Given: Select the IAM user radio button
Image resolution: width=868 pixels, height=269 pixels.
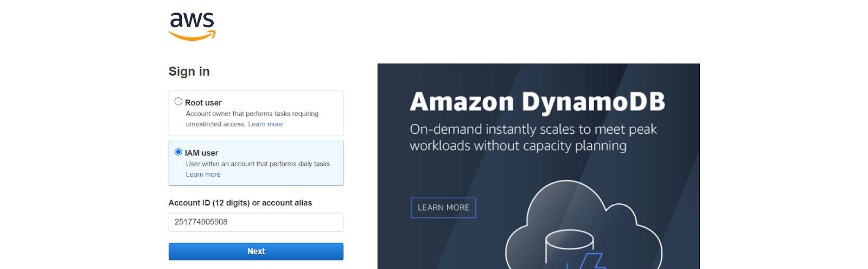Looking at the screenshot, I should coord(178,152).
